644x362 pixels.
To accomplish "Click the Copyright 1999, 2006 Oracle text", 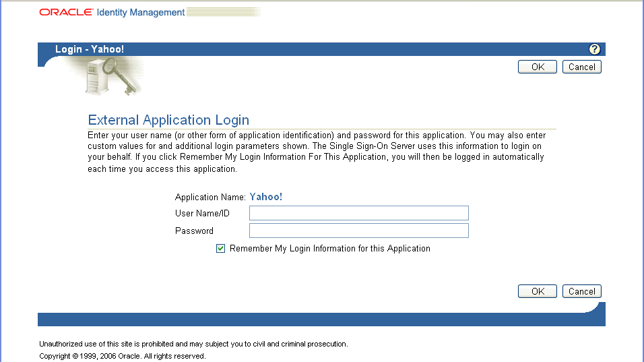I will tap(123, 356).
